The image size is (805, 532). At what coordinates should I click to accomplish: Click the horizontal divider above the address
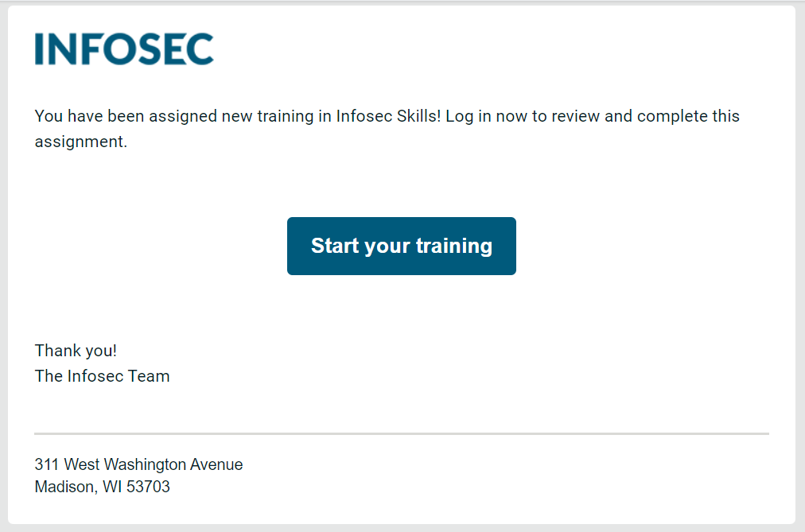click(402, 433)
